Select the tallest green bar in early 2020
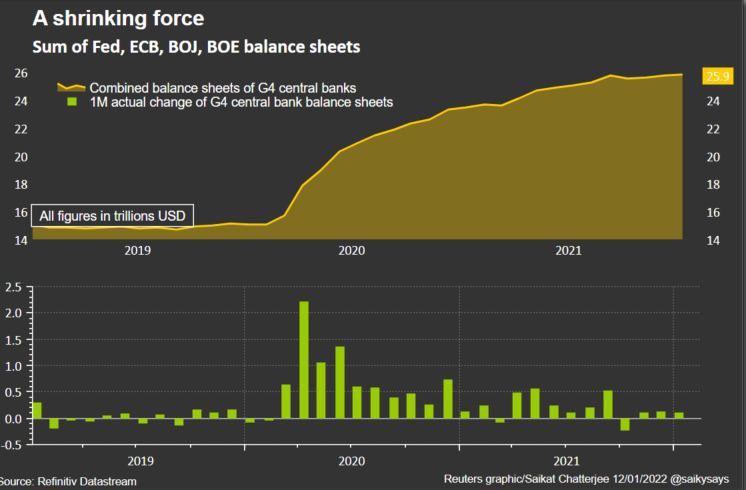This screenshot has width=746, height=490. pos(303,359)
